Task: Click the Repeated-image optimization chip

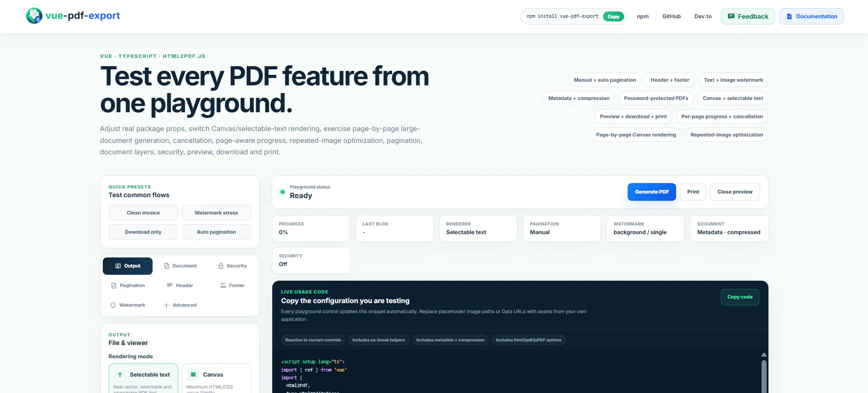Action: pyautogui.click(x=727, y=135)
